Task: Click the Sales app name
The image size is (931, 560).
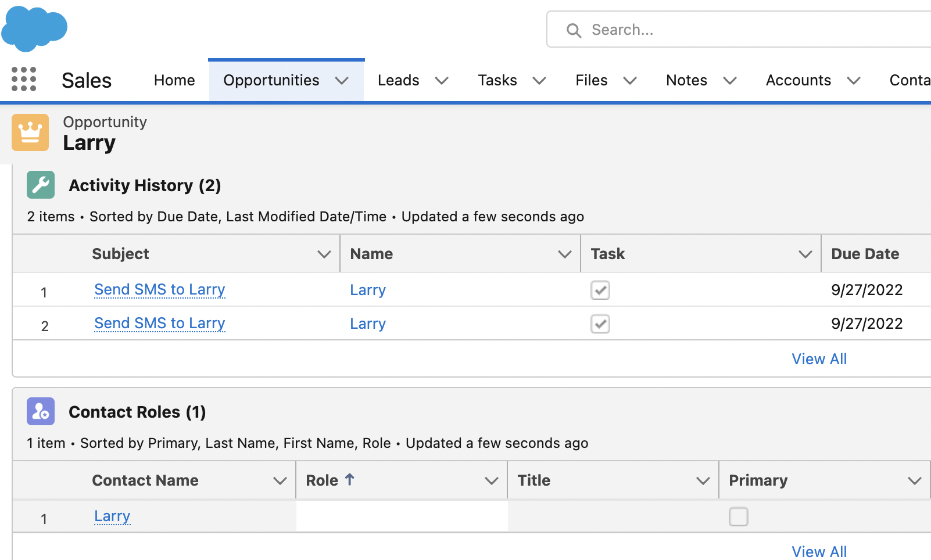Action: pos(87,80)
